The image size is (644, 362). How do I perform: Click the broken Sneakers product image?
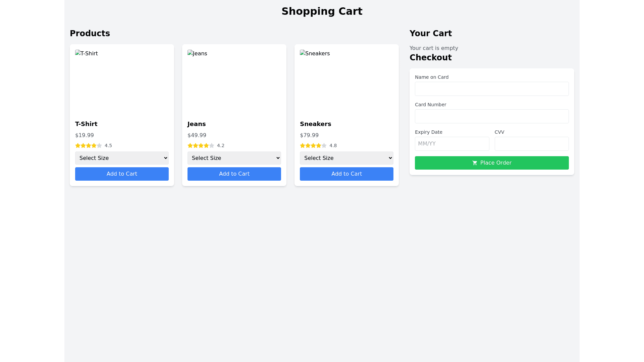point(315,54)
